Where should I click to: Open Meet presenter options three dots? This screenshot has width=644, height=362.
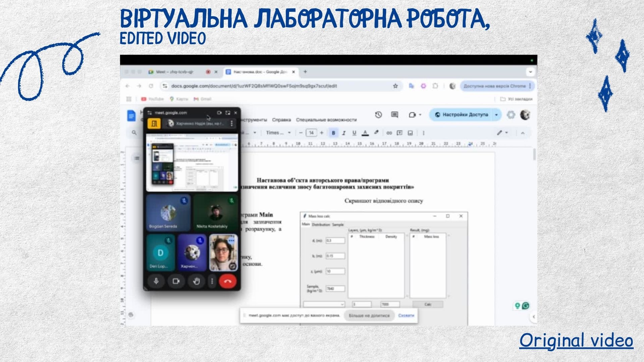[x=231, y=123]
